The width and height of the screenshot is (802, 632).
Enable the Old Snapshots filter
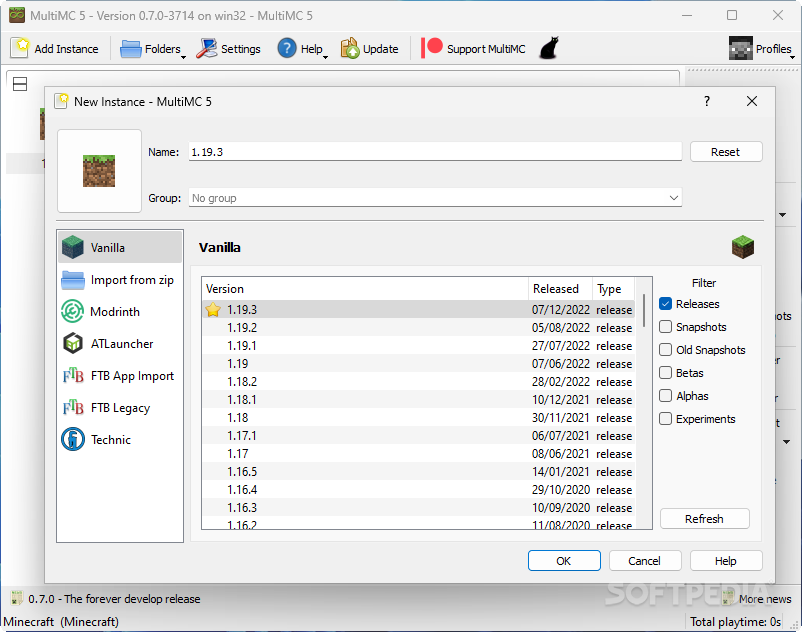pos(665,350)
